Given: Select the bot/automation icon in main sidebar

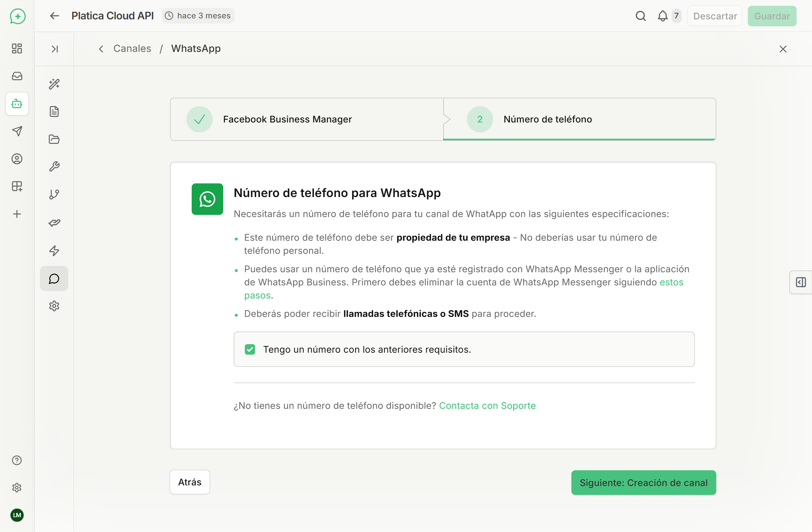Looking at the screenshot, I should pos(17,104).
